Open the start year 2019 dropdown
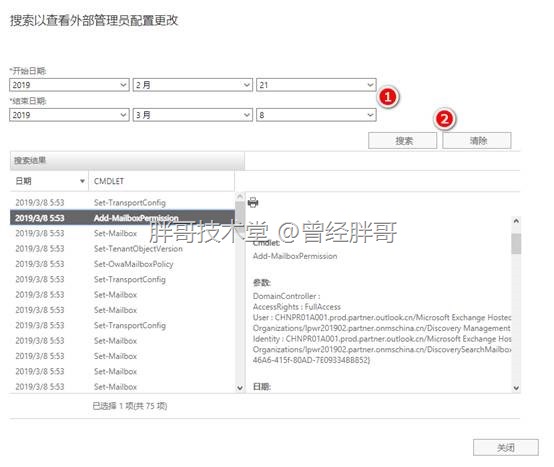554x467 pixels. tap(69, 85)
